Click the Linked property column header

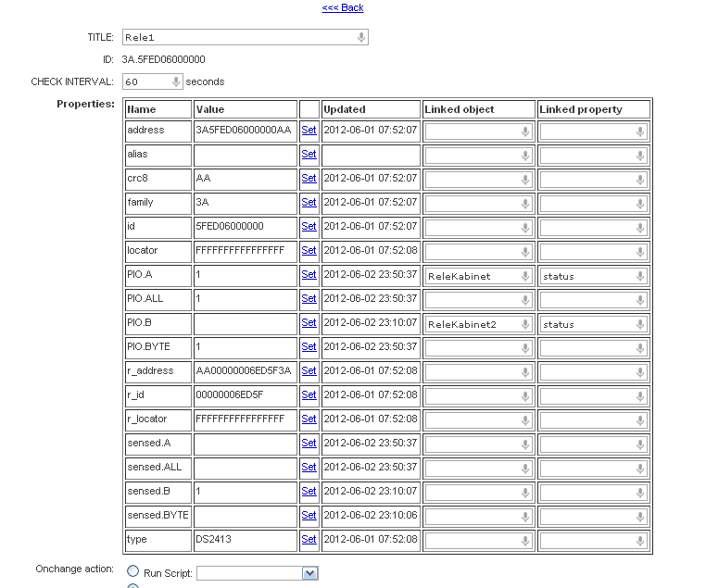point(581,109)
